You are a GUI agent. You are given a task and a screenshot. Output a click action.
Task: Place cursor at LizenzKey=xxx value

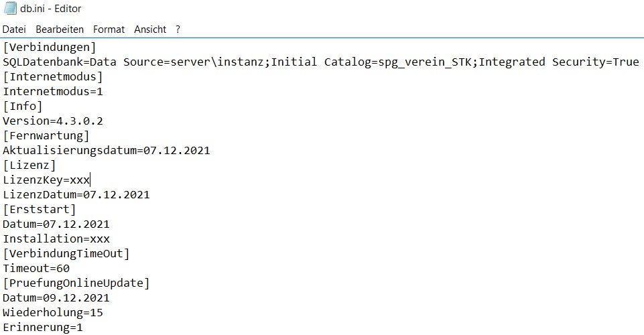(80, 180)
